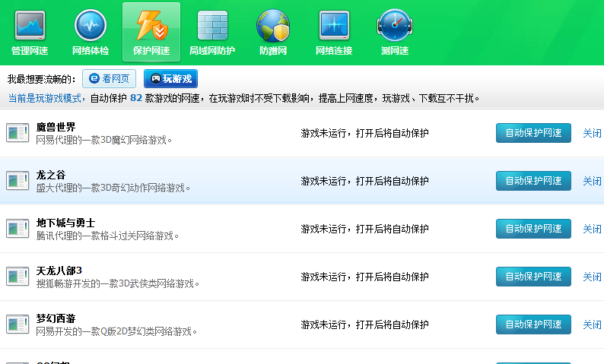Open the 局域网防护 firewall brick icon
This screenshot has height=364, width=604.
[x=212, y=25]
